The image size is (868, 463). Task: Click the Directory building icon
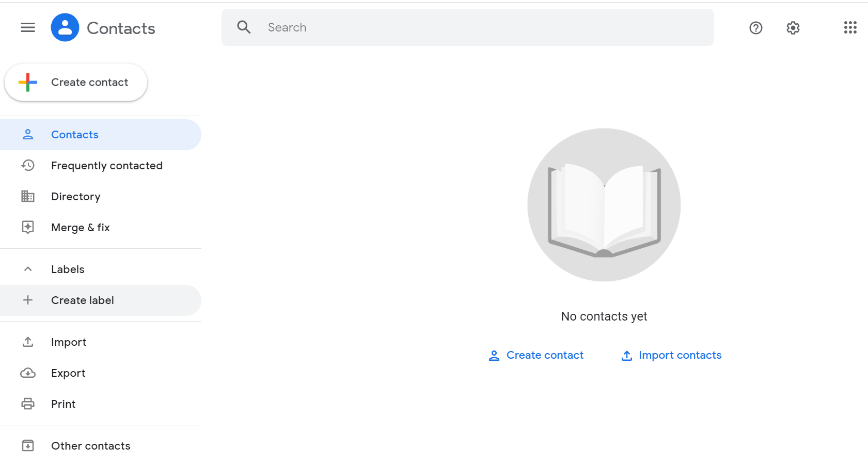[28, 196]
